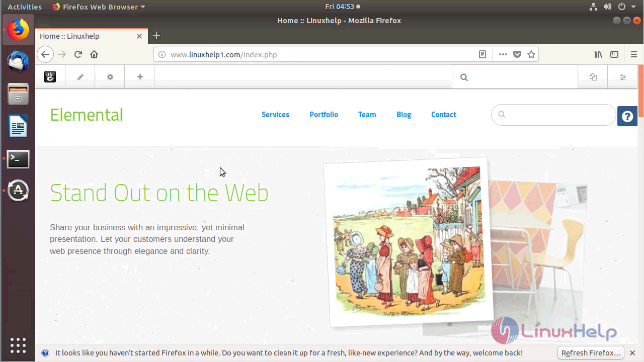Screen dimensions: 644x362
Task: Reload the current page
Action: (x=78, y=54)
